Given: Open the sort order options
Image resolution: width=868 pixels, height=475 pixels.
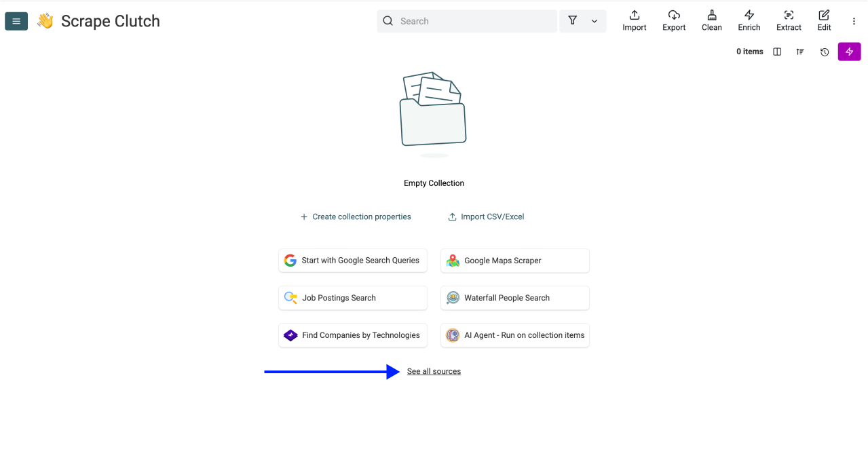Looking at the screenshot, I should (x=801, y=52).
